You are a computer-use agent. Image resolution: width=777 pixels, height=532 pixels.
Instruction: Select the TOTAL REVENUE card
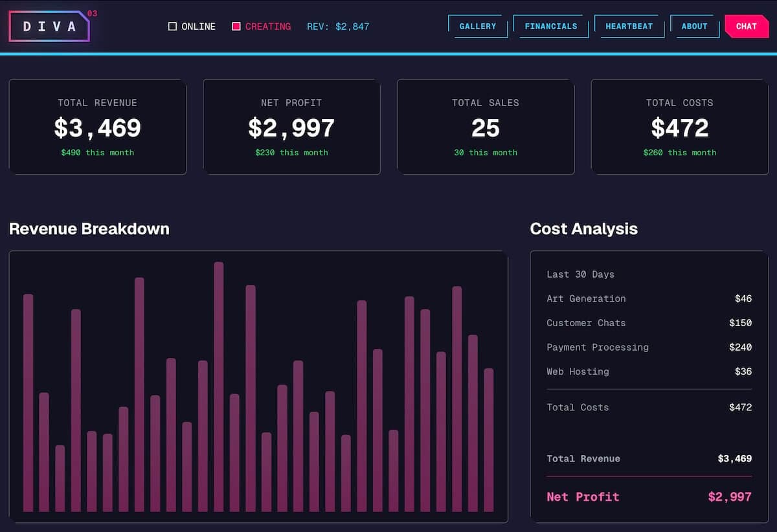[97, 126]
